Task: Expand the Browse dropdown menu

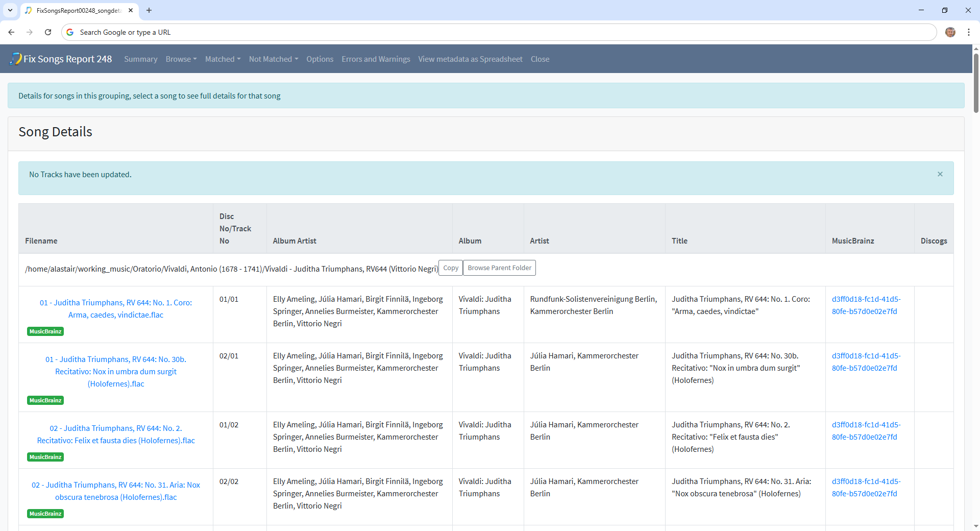Action: pos(181,59)
